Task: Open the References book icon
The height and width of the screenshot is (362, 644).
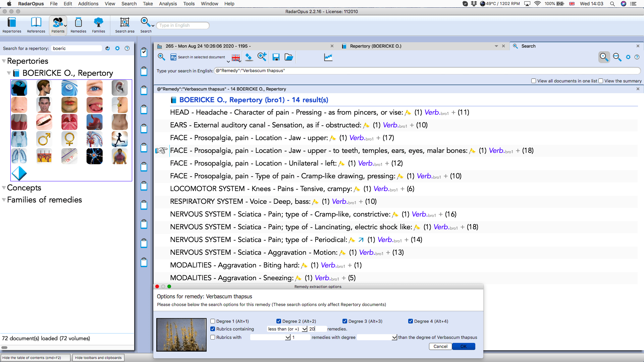Action: 36,25
